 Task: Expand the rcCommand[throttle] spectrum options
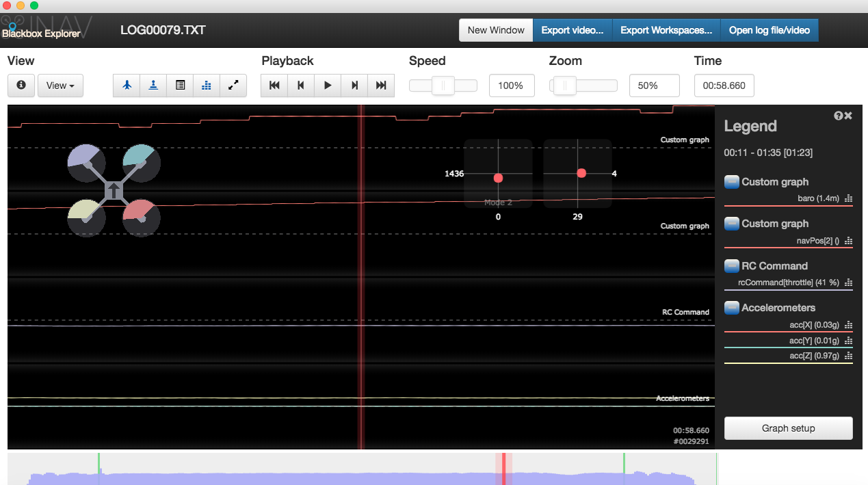848,283
